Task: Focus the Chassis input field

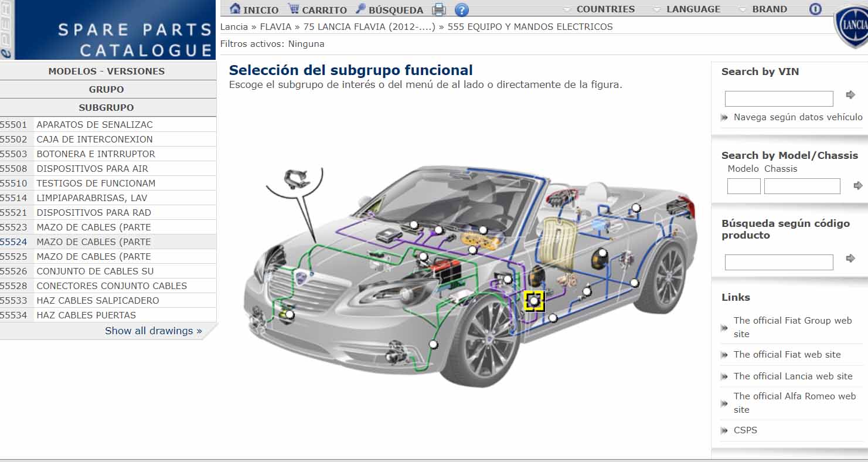Action: point(802,186)
